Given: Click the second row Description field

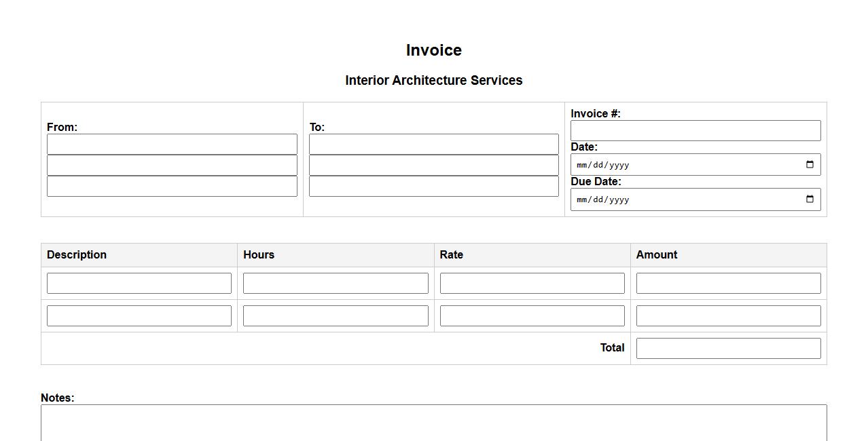Looking at the screenshot, I should [x=139, y=315].
